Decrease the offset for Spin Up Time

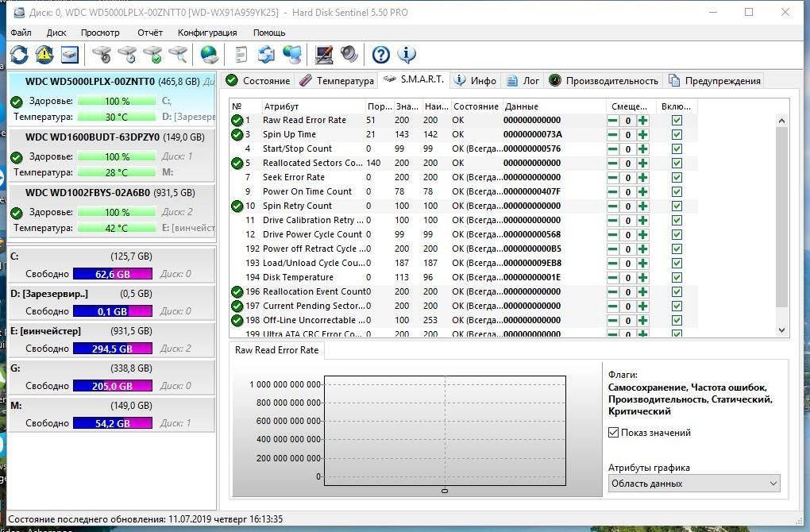coord(613,135)
